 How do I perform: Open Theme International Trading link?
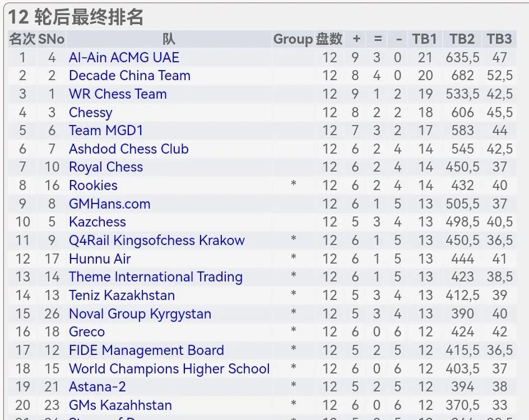click(156, 277)
